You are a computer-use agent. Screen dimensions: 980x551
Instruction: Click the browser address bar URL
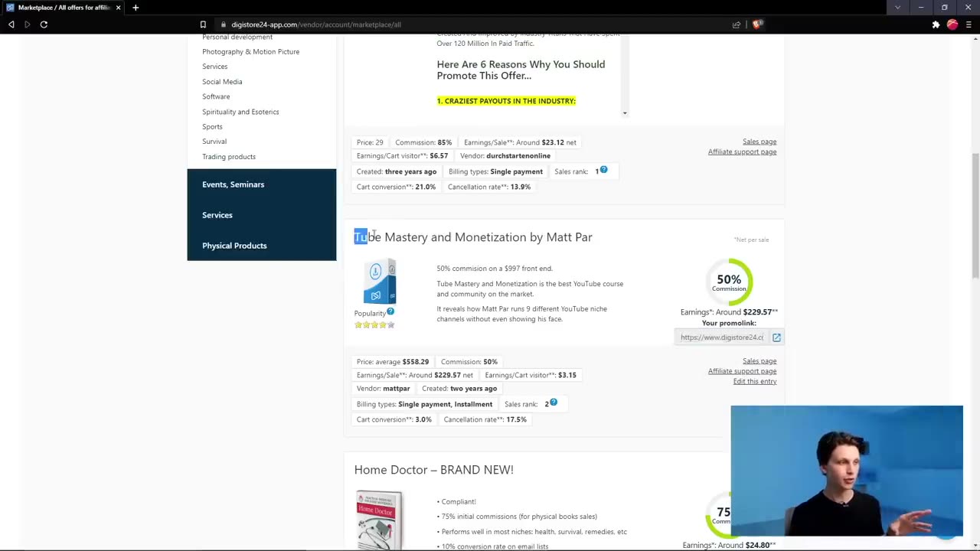pos(316,24)
